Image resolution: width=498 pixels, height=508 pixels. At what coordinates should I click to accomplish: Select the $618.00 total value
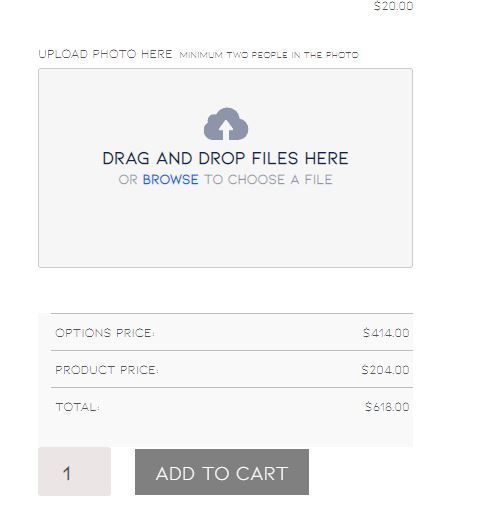tap(387, 407)
